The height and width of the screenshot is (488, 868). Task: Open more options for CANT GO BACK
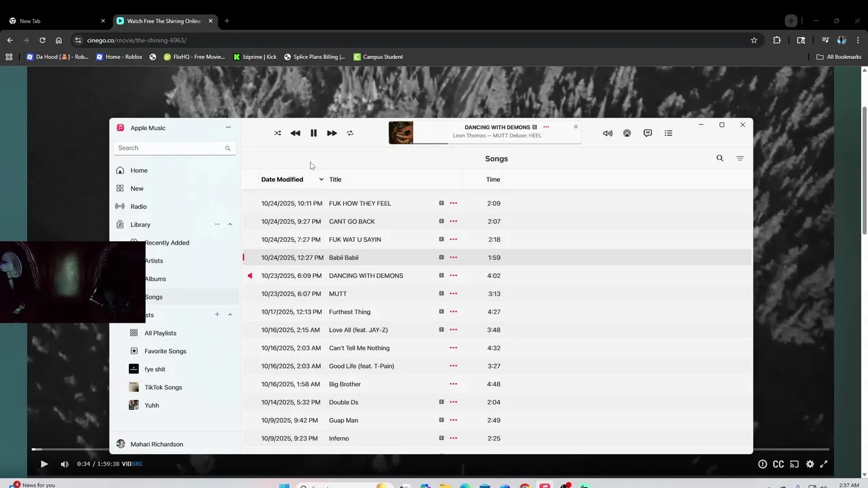[x=453, y=221]
